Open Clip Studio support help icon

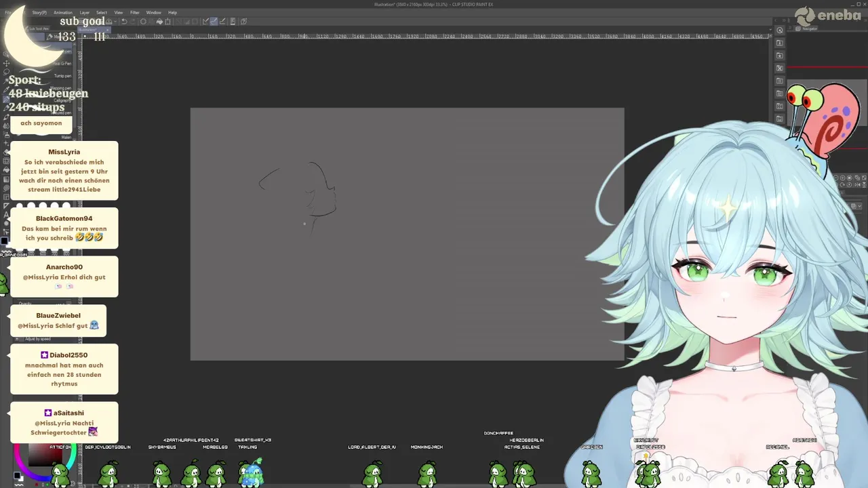point(244,22)
